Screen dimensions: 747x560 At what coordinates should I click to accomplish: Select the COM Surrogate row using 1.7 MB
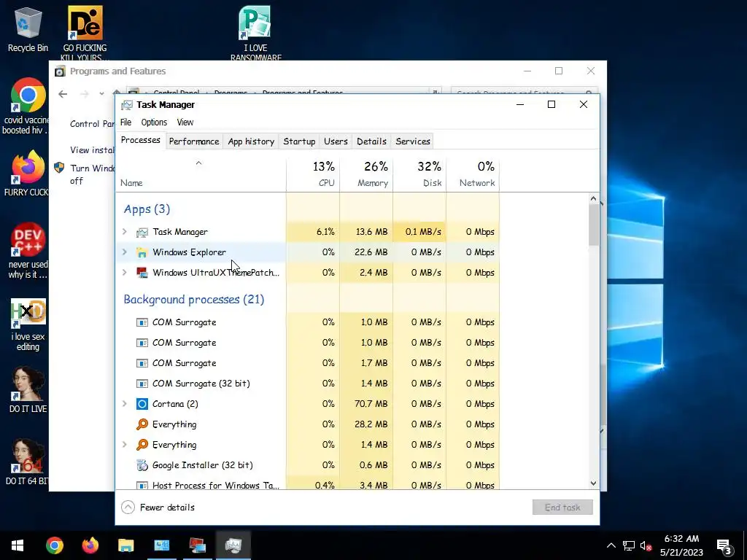(x=308, y=363)
